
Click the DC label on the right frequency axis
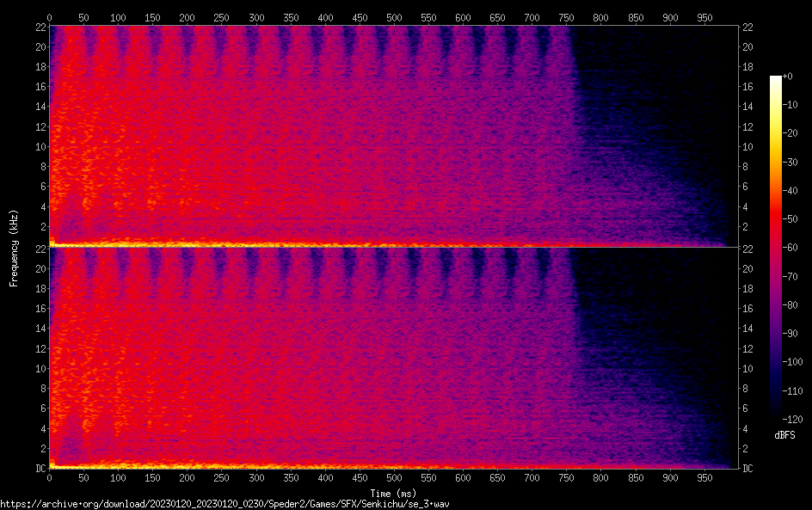pyautogui.click(x=748, y=469)
